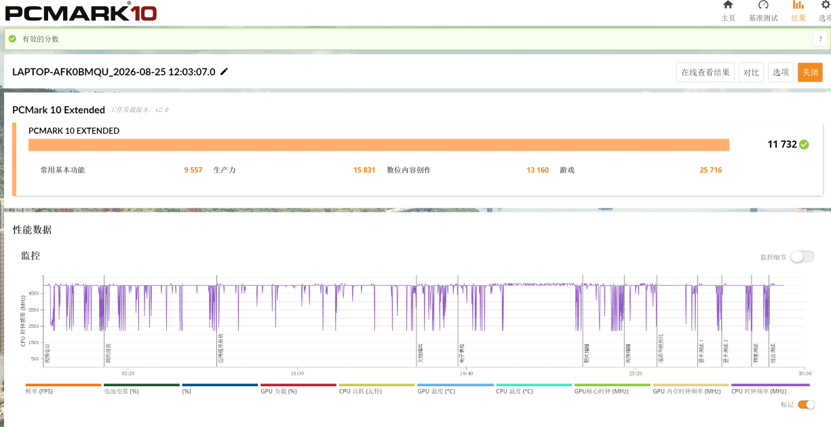Click the 基准测试 menu label
The height and width of the screenshot is (427, 831).
(x=763, y=17)
